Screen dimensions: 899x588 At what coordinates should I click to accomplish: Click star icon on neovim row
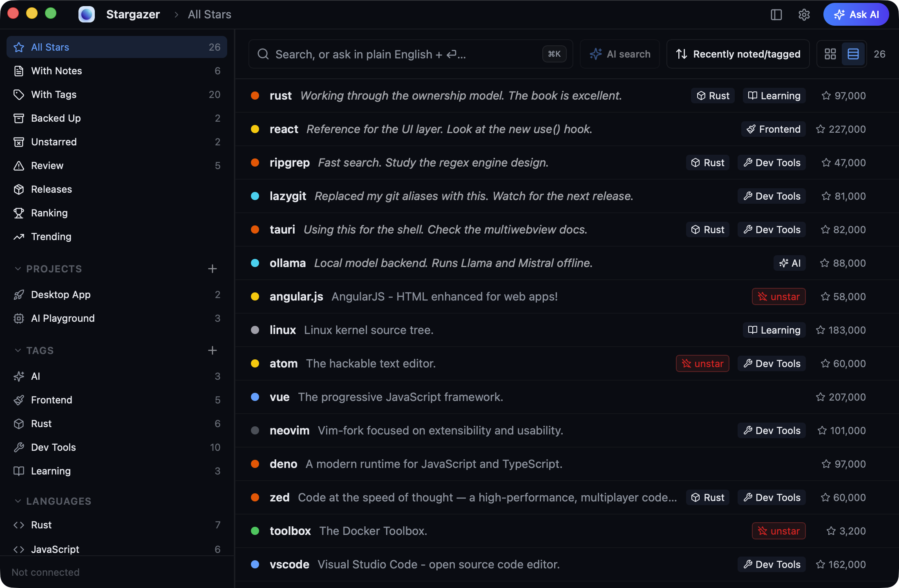[822, 430]
